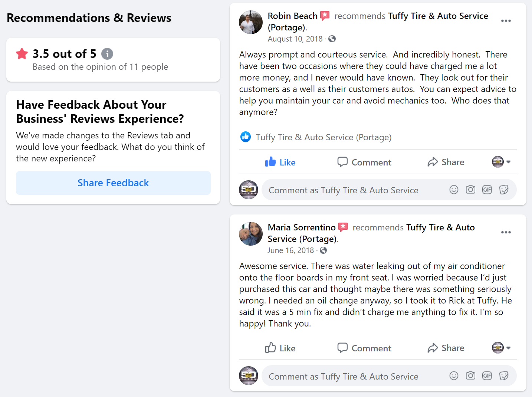Screen dimensions: 532x397
Task: Expand identity selector on Robin Beach's review
Action: (x=502, y=162)
